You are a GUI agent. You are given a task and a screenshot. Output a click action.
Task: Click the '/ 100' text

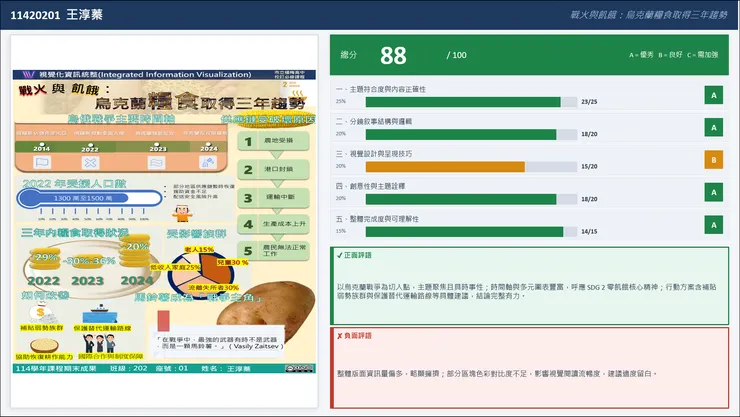[456, 55]
